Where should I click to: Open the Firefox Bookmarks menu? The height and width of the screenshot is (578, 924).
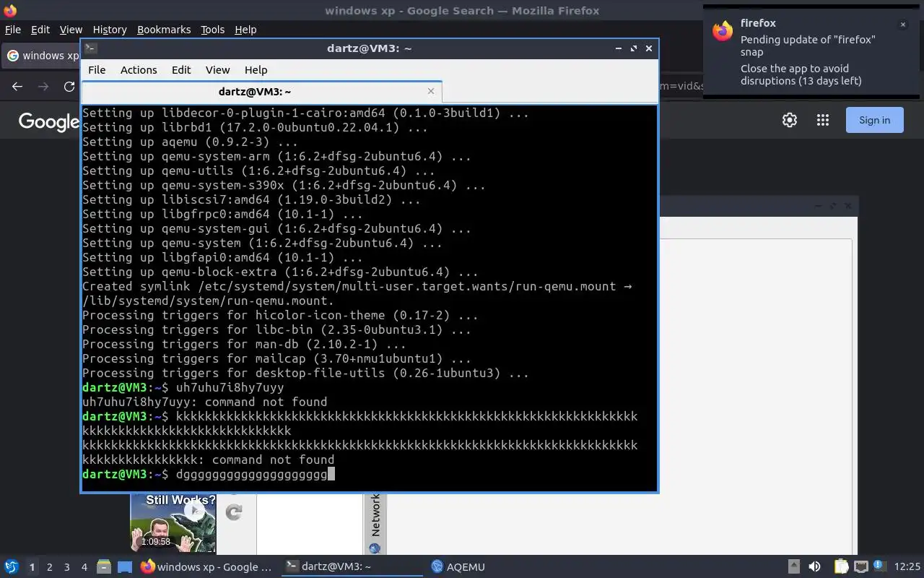point(164,30)
